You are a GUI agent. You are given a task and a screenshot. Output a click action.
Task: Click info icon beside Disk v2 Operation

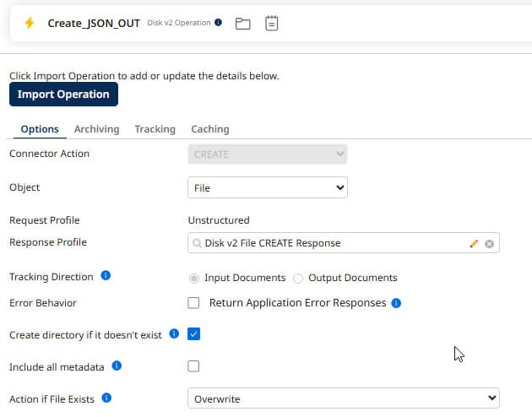click(219, 23)
